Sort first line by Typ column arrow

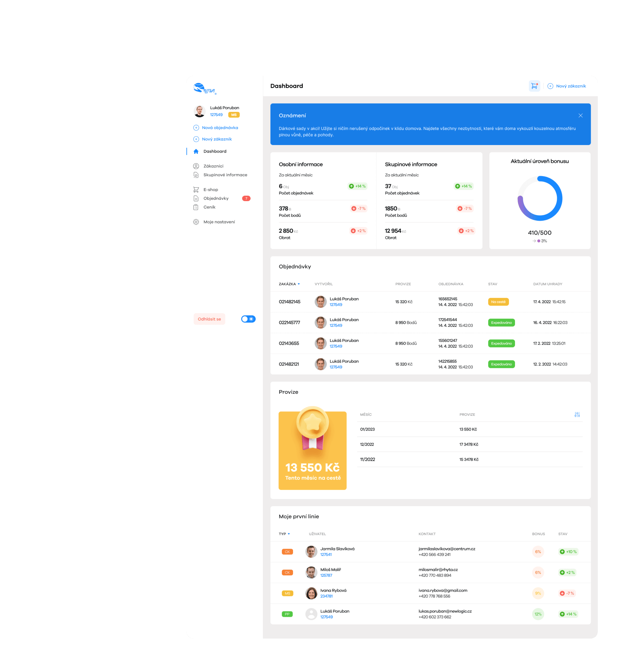coord(289,534)
